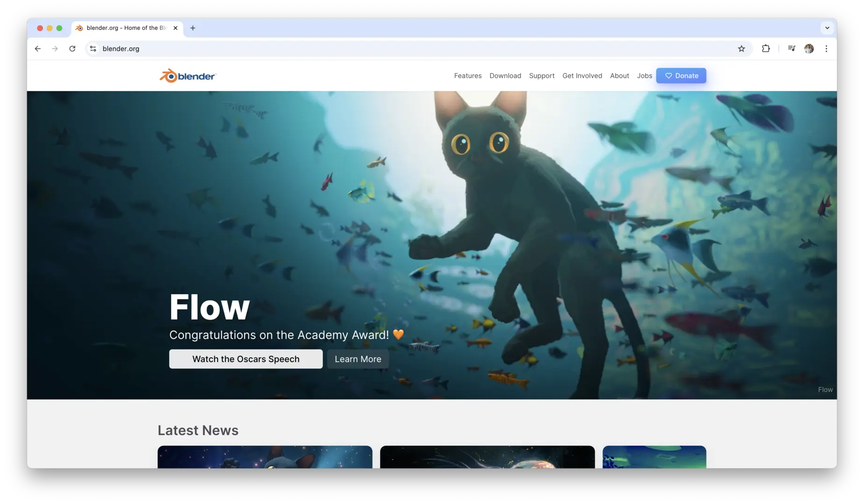864x504 pixels.
Task: Open a new browser tab
Action: pos(193,28)
